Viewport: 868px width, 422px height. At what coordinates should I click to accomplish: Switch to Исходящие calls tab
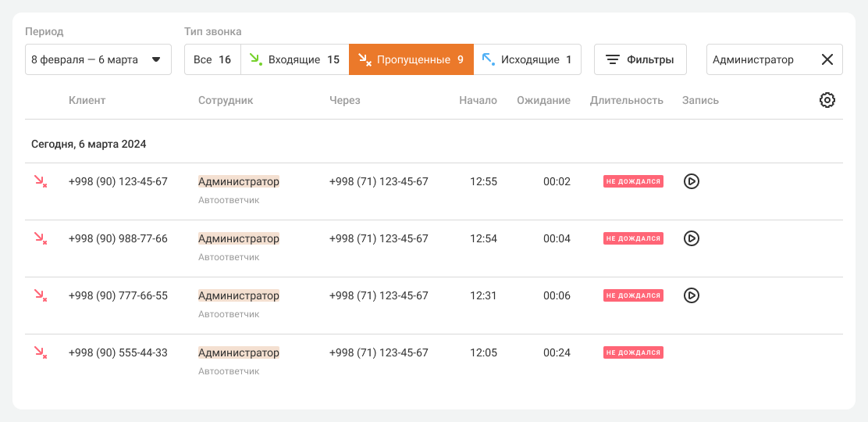pos(527,59)
